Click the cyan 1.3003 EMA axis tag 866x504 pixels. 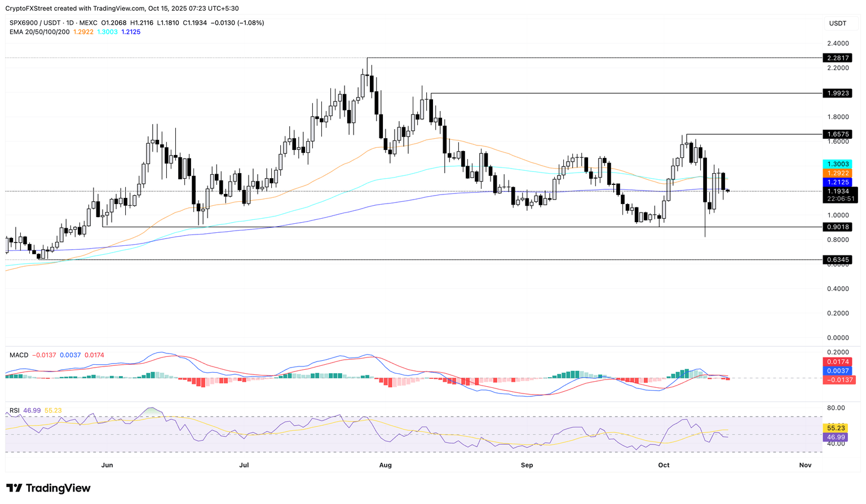coord(837,164)
